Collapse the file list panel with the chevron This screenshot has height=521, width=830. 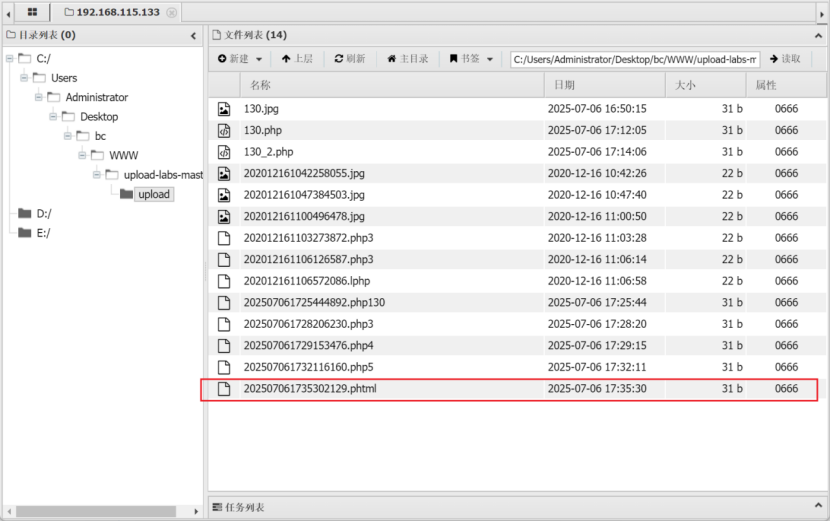pos(818,35)
